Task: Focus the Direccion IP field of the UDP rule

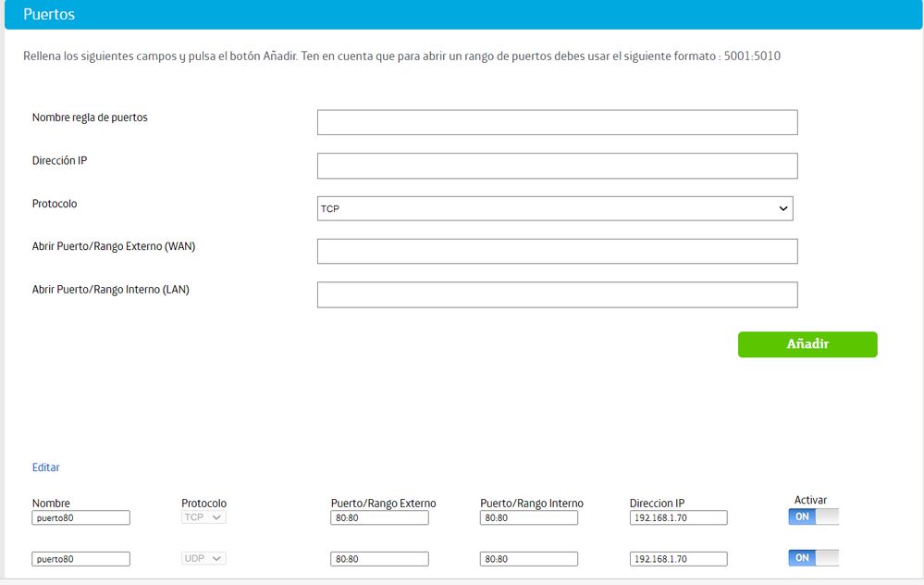Action: 678,559
